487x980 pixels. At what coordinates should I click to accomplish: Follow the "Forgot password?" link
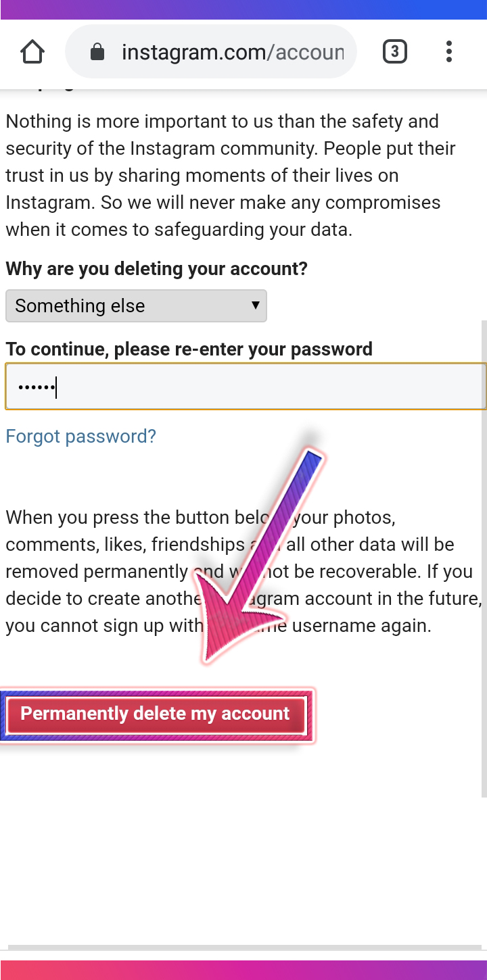[x=80, y=437]
